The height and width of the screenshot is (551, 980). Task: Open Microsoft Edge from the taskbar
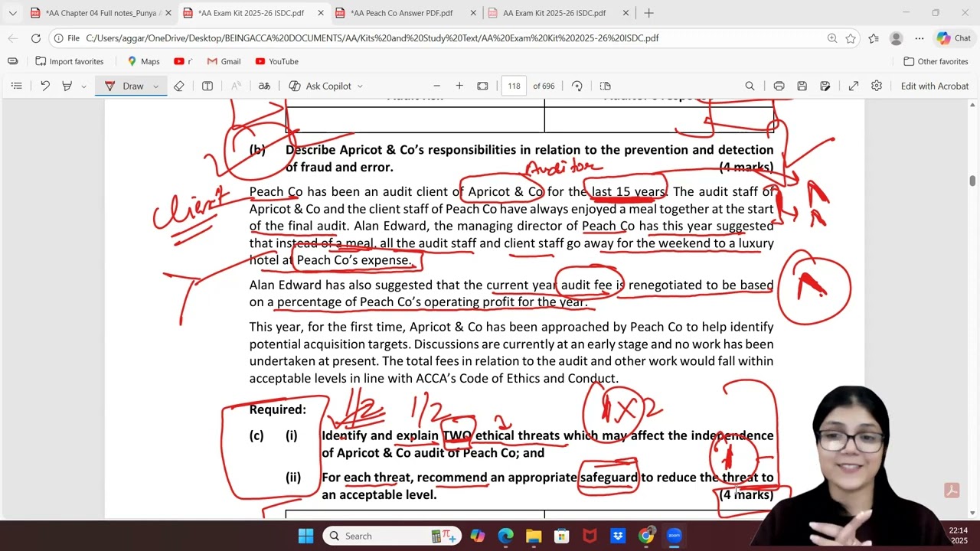click(505, 536)
